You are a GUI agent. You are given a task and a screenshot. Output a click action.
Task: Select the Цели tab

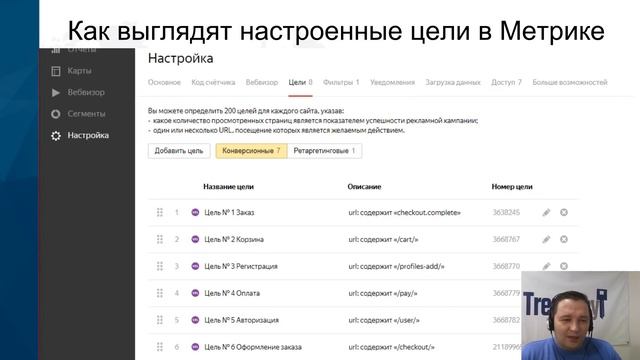300,82
